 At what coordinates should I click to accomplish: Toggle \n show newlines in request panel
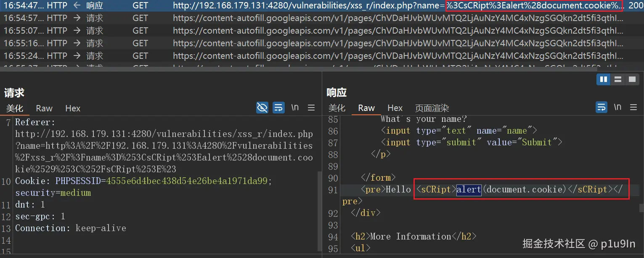click(295, 108)
